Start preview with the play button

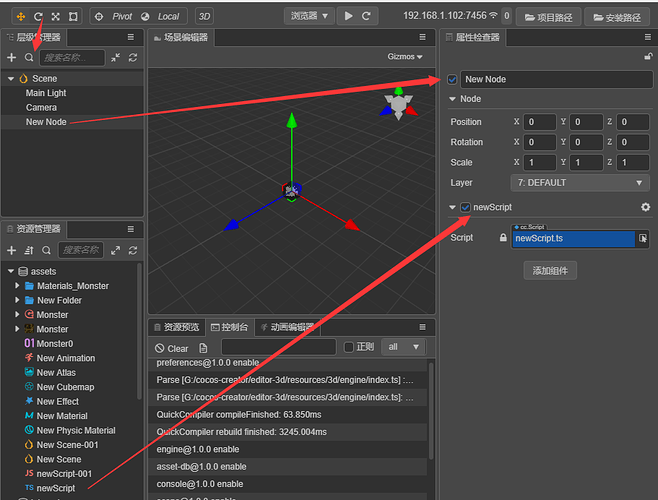pos(348,16)
